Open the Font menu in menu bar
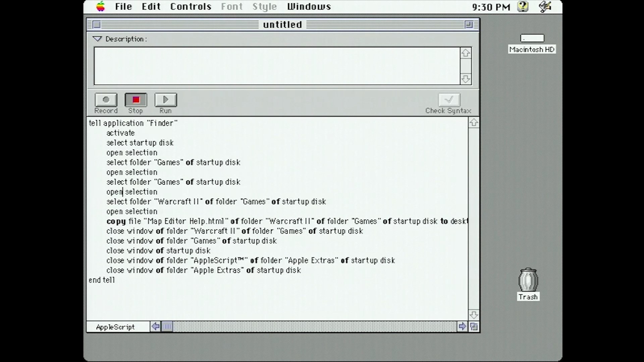Image resolution: width=644 pixels, height=362 pixels. [x=231, y=6]
